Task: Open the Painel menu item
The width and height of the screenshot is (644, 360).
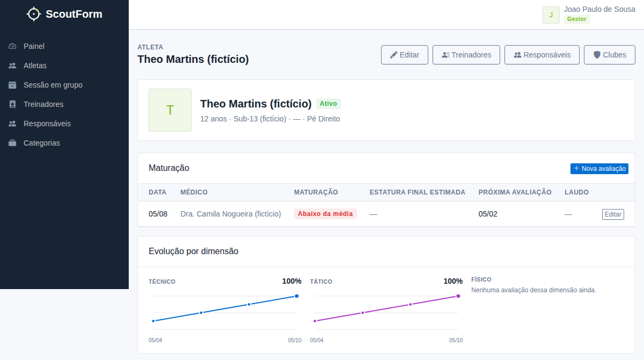Action: 64,46
